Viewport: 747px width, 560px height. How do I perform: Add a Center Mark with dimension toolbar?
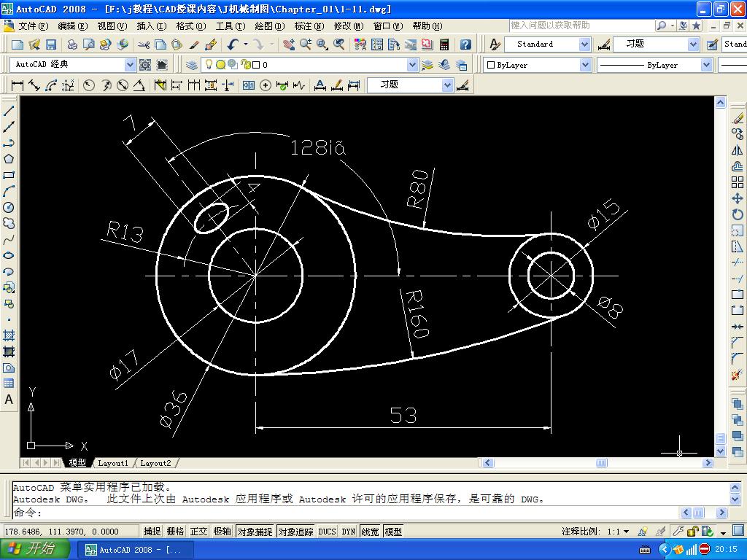point(266,85)
